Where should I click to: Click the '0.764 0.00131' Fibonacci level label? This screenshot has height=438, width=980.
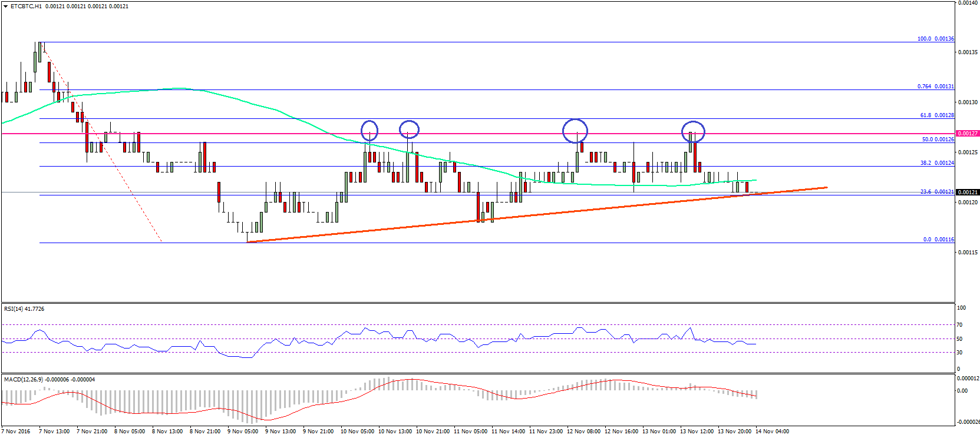coord(936,87)
